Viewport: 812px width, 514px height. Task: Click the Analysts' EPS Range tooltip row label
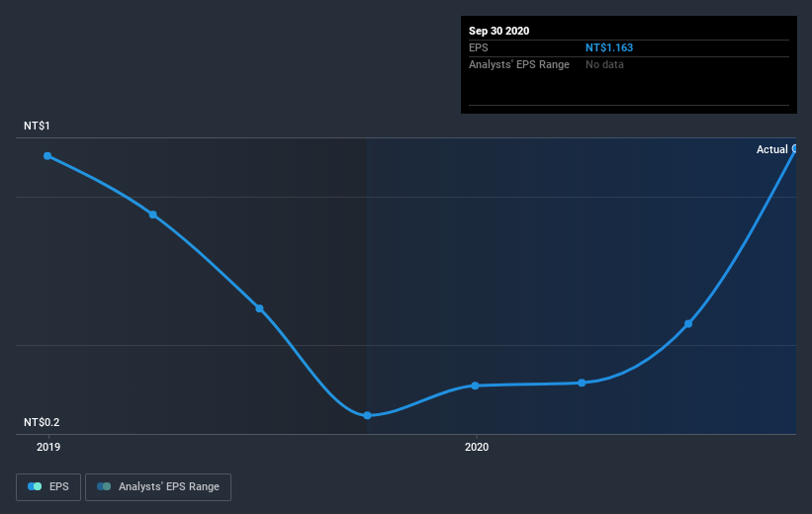click(x=519, y=64)
